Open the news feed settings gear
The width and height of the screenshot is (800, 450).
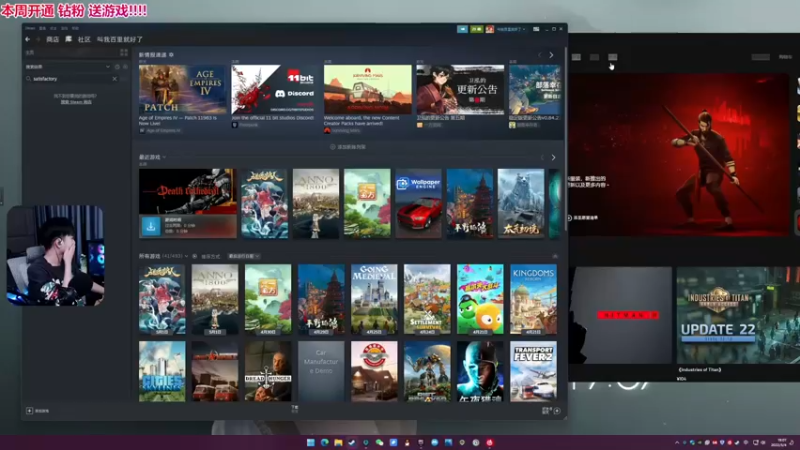[171, 55]
